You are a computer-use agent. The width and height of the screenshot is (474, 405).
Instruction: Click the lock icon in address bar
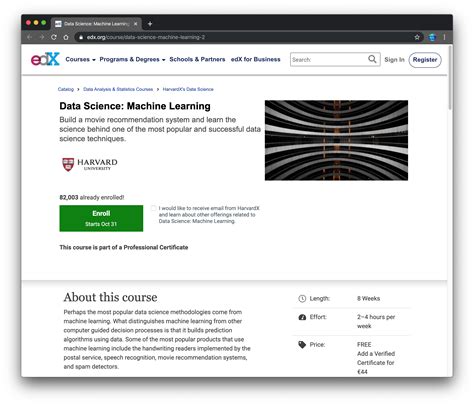click(80, 37)
